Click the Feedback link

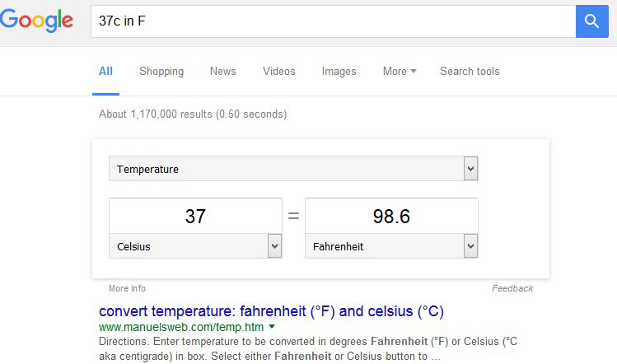tap(512, 288)
